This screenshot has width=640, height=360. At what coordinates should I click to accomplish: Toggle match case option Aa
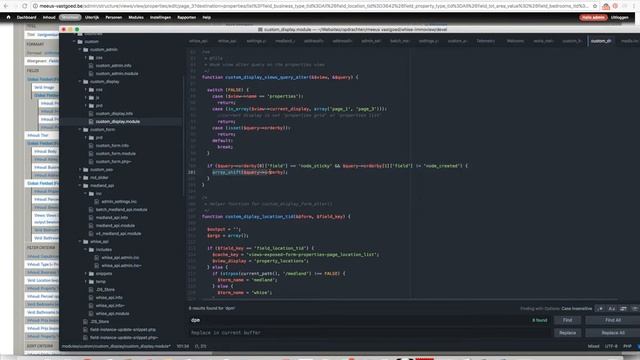click(611, 309)
